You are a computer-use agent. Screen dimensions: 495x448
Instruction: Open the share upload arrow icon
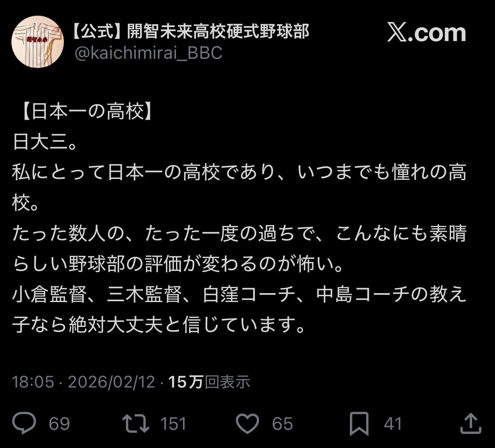[x=471, y=423]
